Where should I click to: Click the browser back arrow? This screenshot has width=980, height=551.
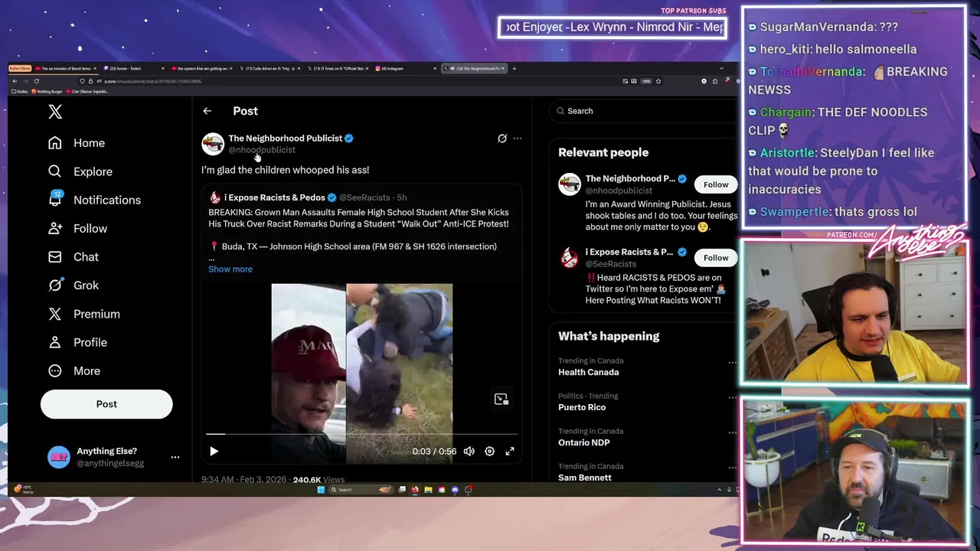[x=15, y=81]
